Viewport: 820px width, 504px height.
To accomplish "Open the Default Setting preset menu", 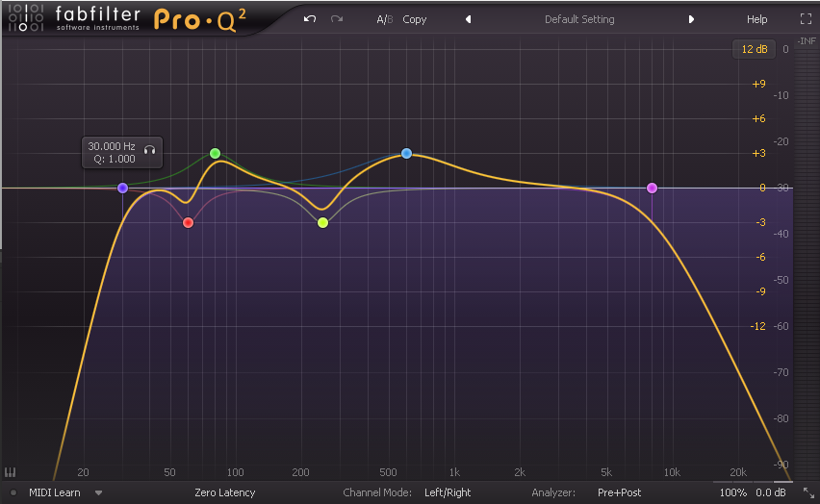I will tap(579, 19).
